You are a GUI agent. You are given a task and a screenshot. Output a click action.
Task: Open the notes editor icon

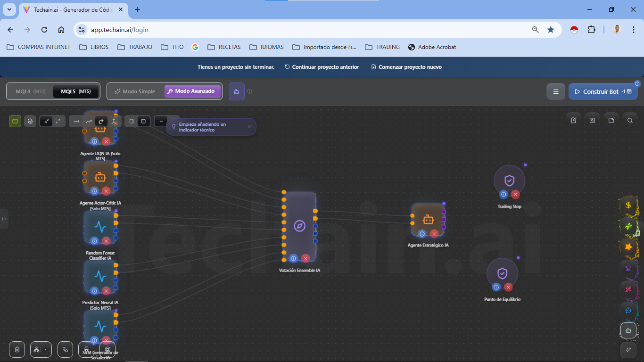click(x=574, y=121)
